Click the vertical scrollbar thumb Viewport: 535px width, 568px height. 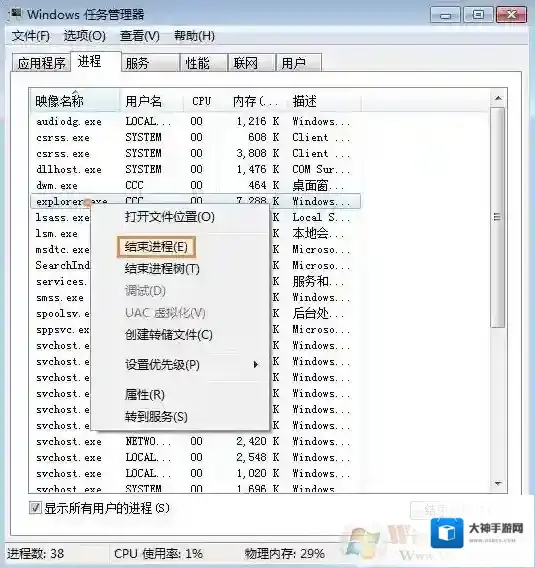498,217
